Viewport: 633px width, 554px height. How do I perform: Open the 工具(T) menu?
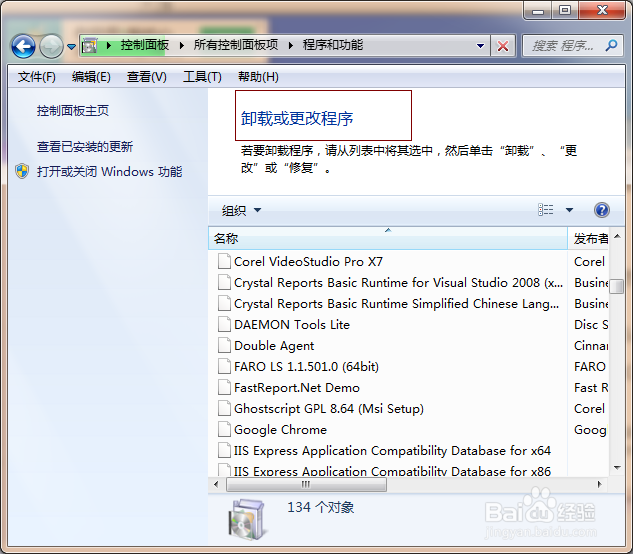point(202,76)
